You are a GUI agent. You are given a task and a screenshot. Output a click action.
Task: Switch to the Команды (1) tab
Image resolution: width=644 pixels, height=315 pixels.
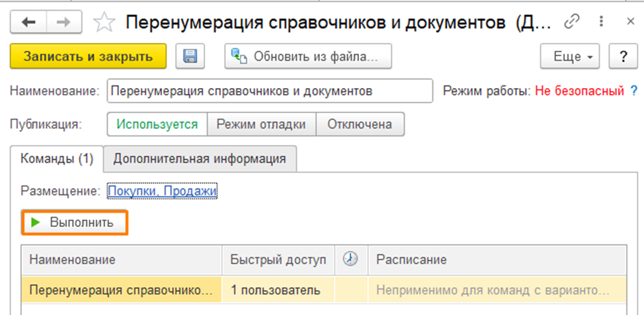point(58,159)
